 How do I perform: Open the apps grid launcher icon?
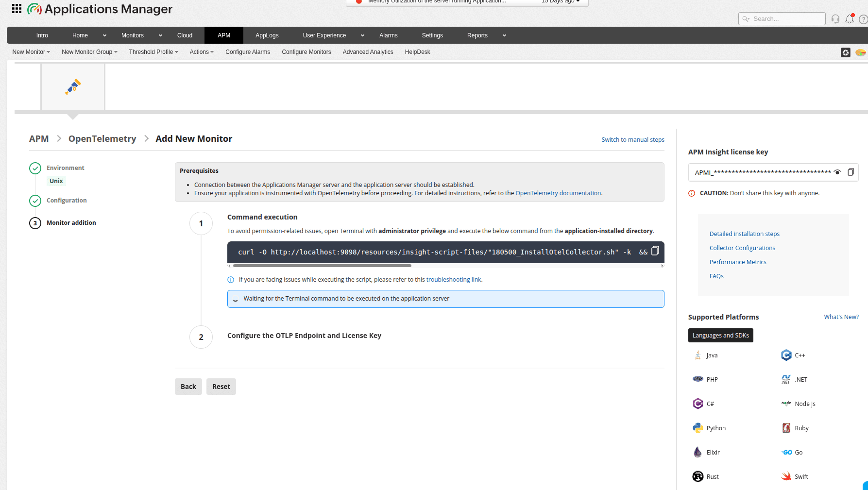coord(17,9)
